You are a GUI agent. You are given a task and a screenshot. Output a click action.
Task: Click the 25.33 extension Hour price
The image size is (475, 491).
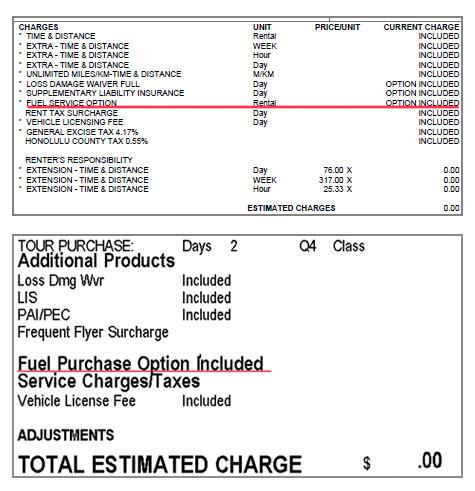333,189
